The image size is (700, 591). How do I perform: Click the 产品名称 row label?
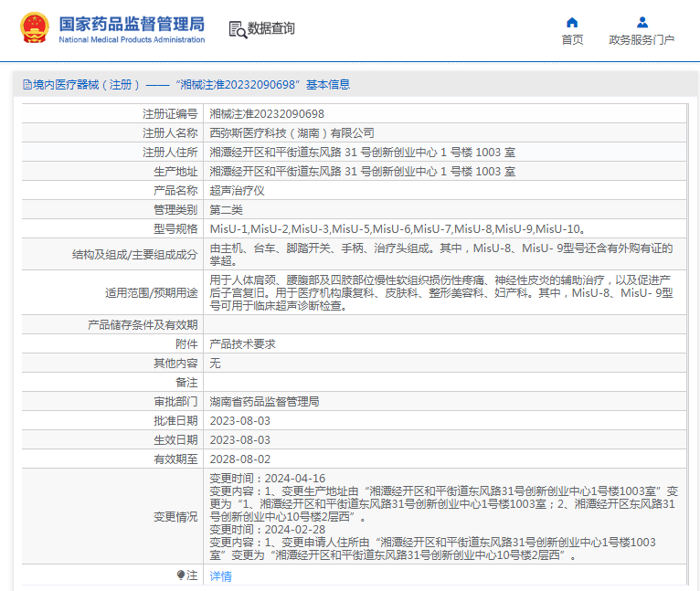coord(175,191)
